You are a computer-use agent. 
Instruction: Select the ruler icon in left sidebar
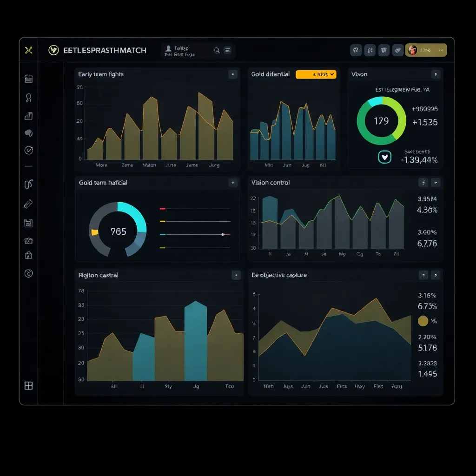28,204
